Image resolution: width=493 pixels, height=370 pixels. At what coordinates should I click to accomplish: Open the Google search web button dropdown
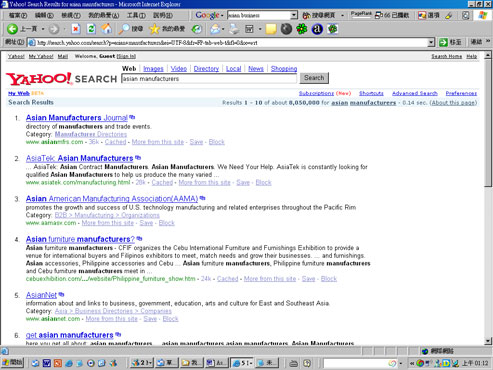(x=342, y=15)
